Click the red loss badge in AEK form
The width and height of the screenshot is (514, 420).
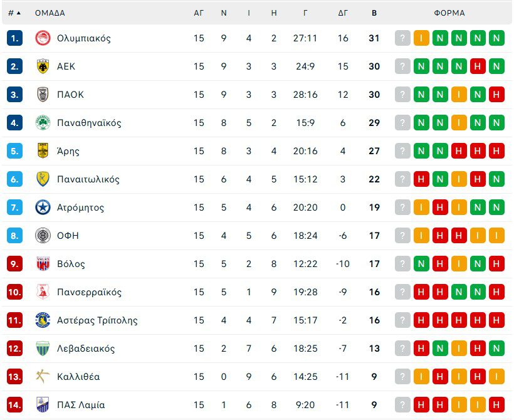click(x=478, y=66)
